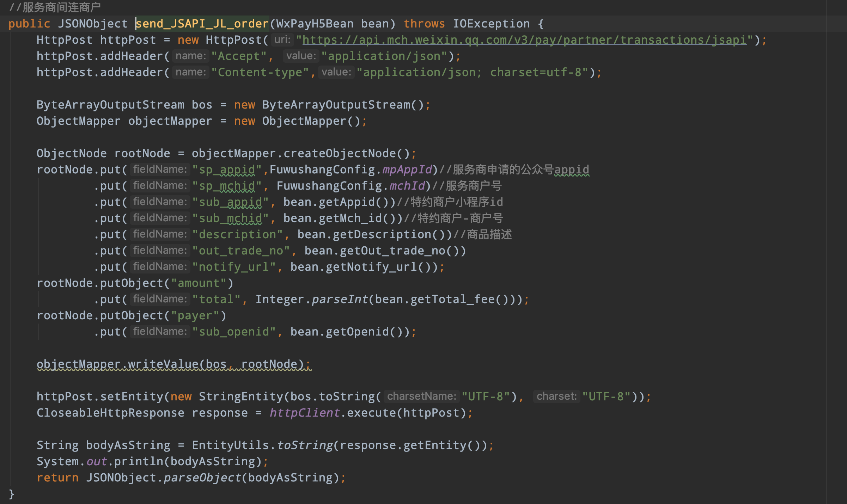This screenshot has height=504, width=847.
Task: Click the "sp_appid" field name string
Action: tap(227, 170)
